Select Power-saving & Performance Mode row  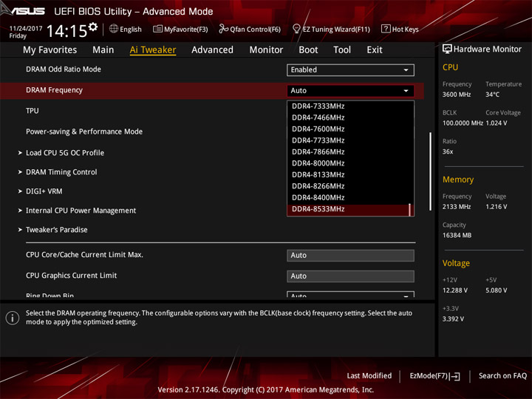(x=84, y=132)
